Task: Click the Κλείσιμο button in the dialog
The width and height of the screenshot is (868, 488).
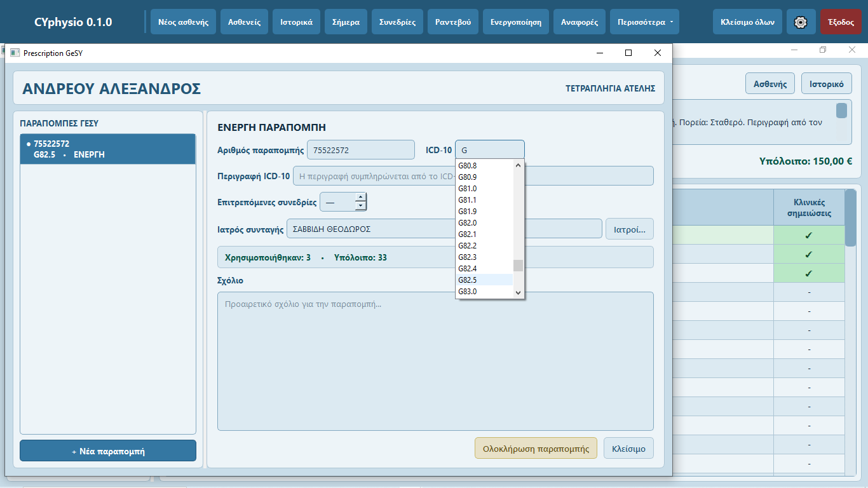Action: [x=628, y=448]
